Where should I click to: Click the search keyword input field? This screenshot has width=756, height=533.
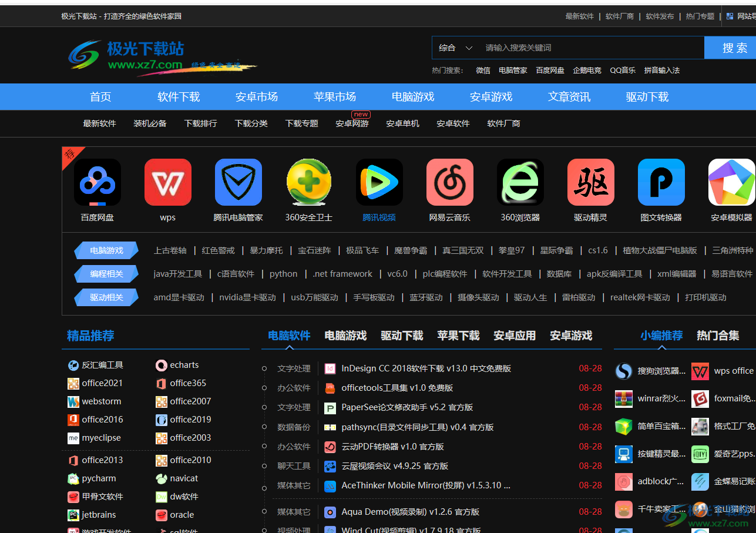[x=591, y=48]
